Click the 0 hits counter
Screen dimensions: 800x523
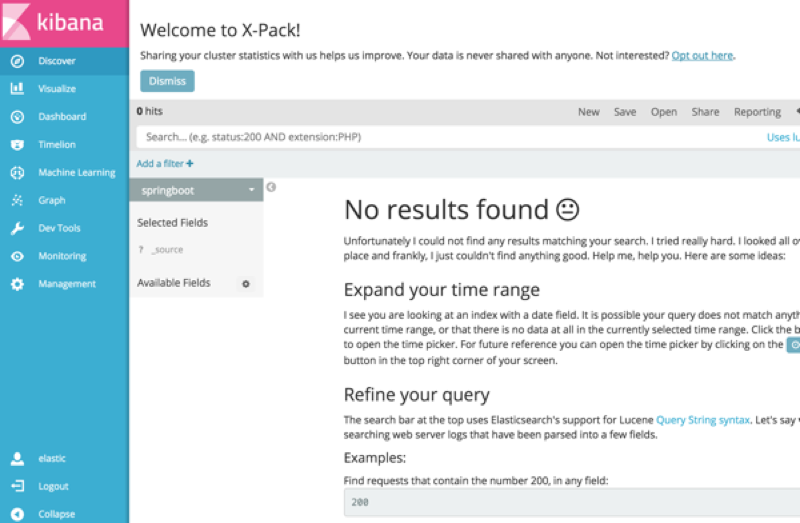coord(149,111)
